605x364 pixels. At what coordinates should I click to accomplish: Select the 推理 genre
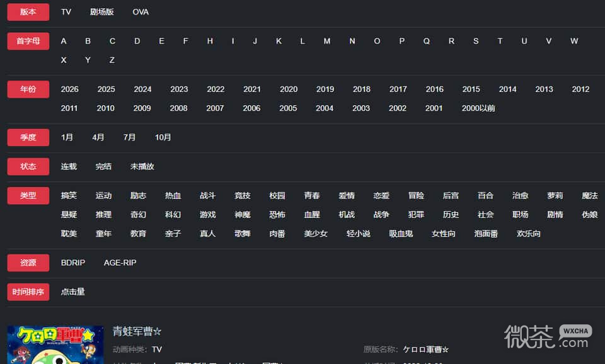(x=103, y=214)
